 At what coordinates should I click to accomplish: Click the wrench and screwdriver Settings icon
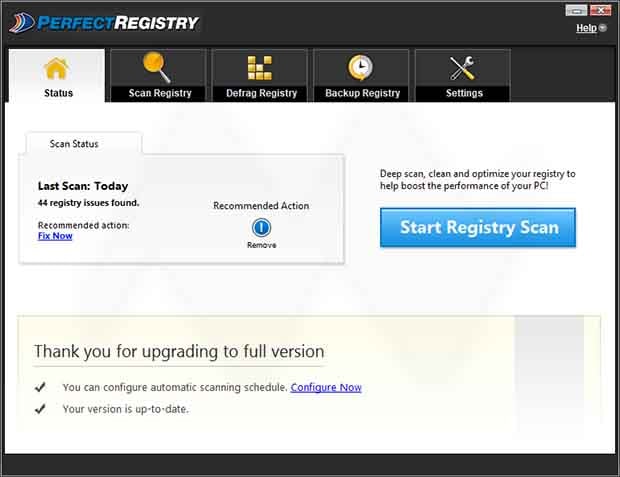[462, 68]
